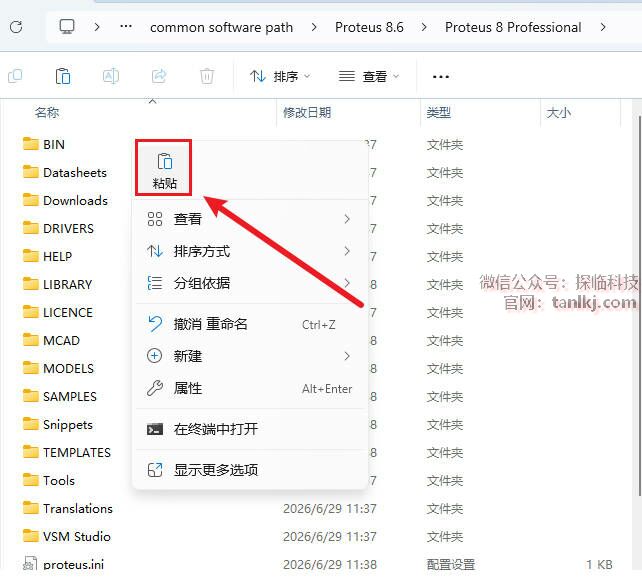Select the HELP folder

pos(47,256)
